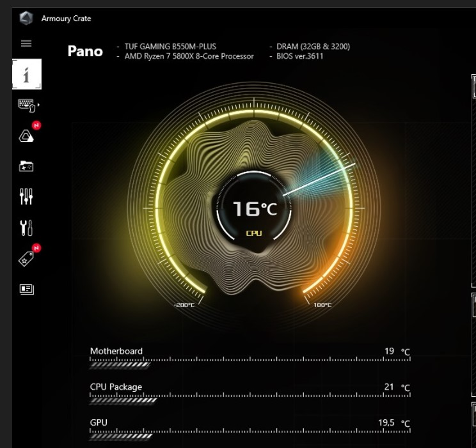This screenshot has height=448, width=476.
Task: Click the Pano dashboard heading
Action: tap(85, 51)
